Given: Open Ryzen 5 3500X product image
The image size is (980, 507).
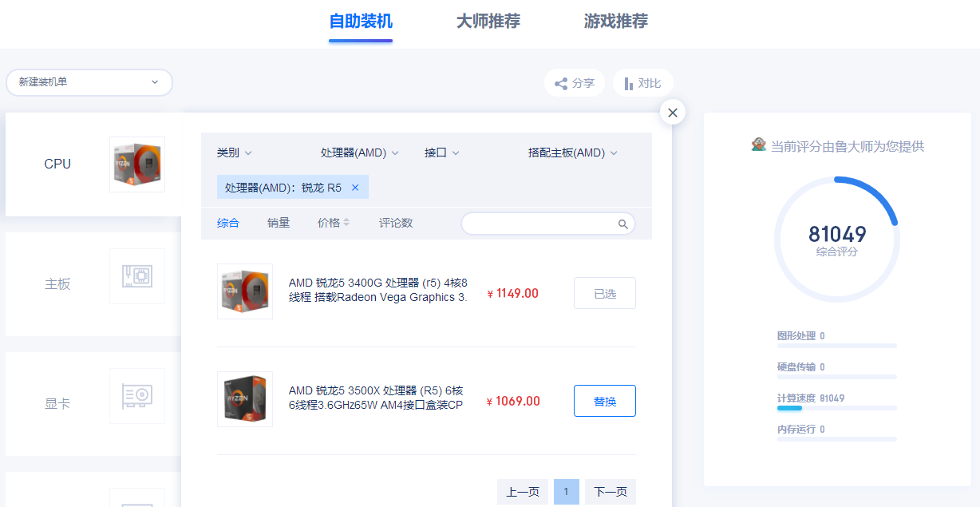Looking at the screenshot, I should [245, 399].
